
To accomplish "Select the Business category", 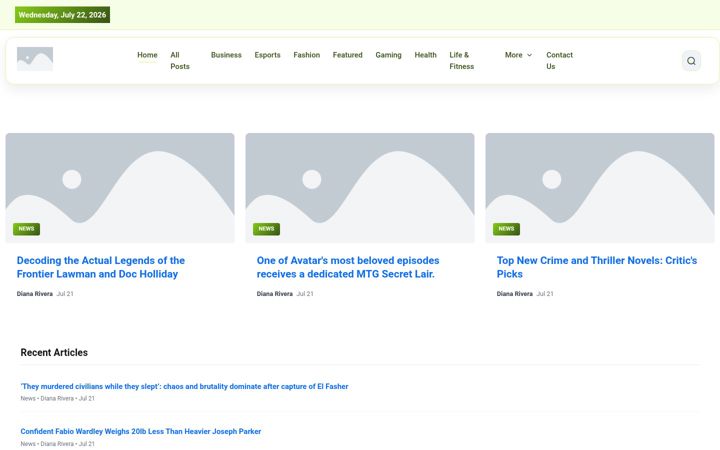I will 226,55.
